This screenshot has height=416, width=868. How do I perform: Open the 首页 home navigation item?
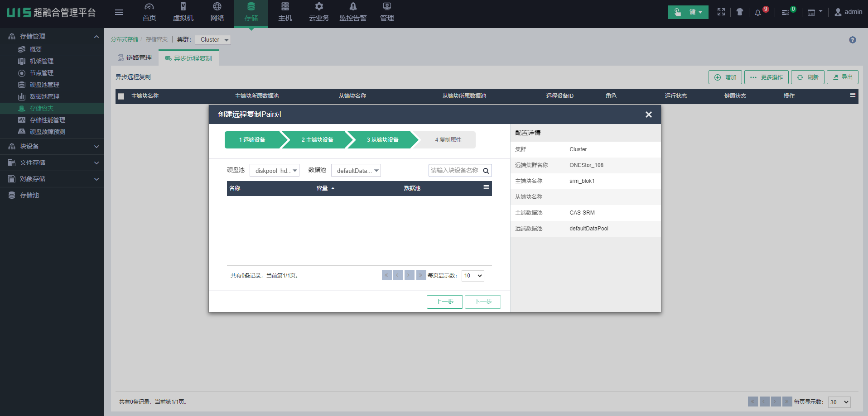[149, 12]
